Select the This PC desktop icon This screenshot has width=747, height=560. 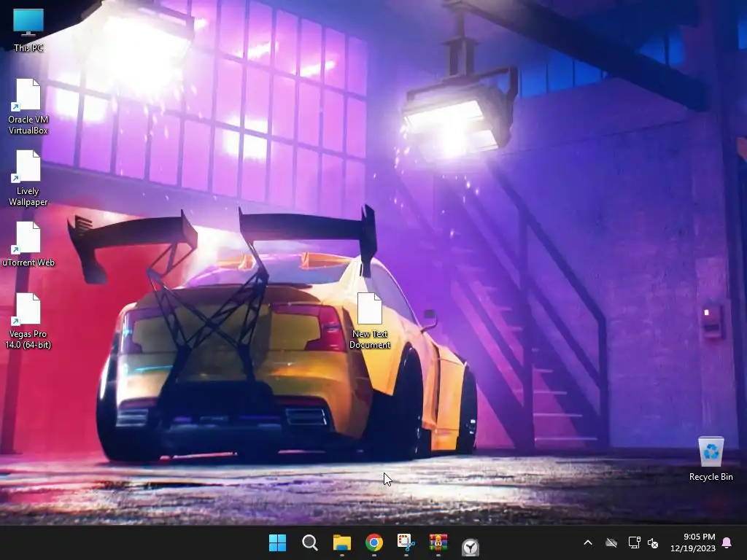coord(28,30)
